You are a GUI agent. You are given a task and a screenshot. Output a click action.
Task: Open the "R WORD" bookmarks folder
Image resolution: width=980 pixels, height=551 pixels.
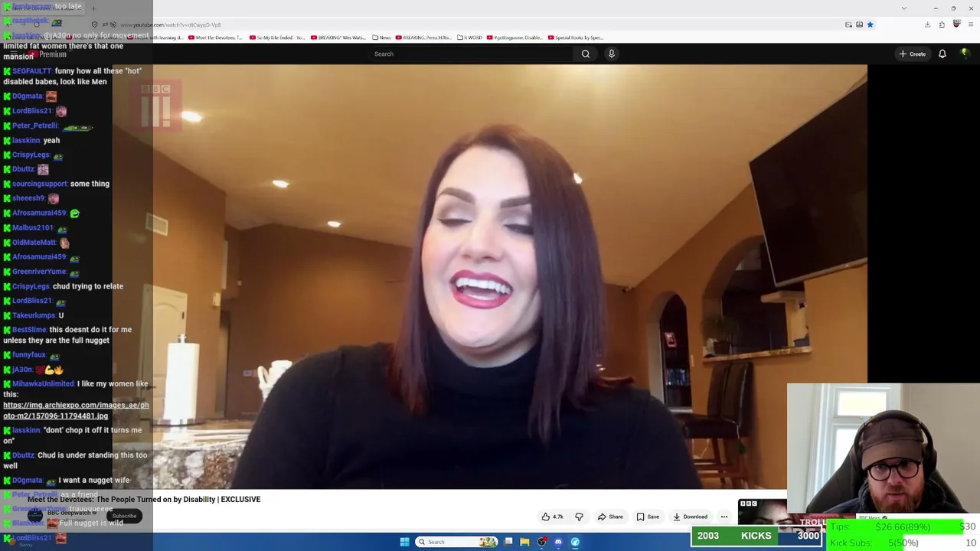[x=469, y=37]
